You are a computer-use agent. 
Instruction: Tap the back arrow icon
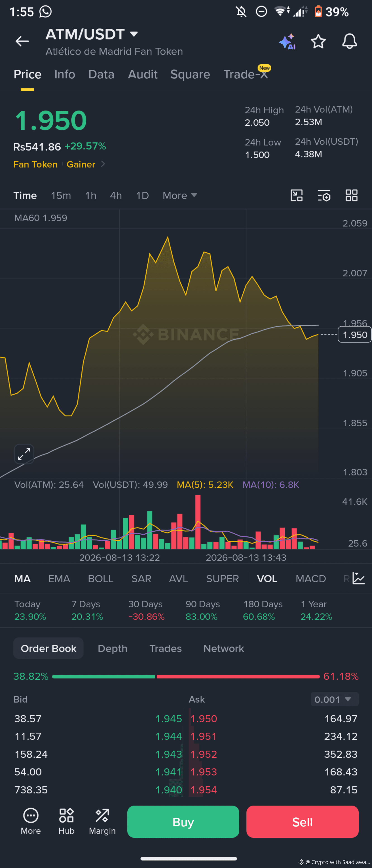click(22, 41)
